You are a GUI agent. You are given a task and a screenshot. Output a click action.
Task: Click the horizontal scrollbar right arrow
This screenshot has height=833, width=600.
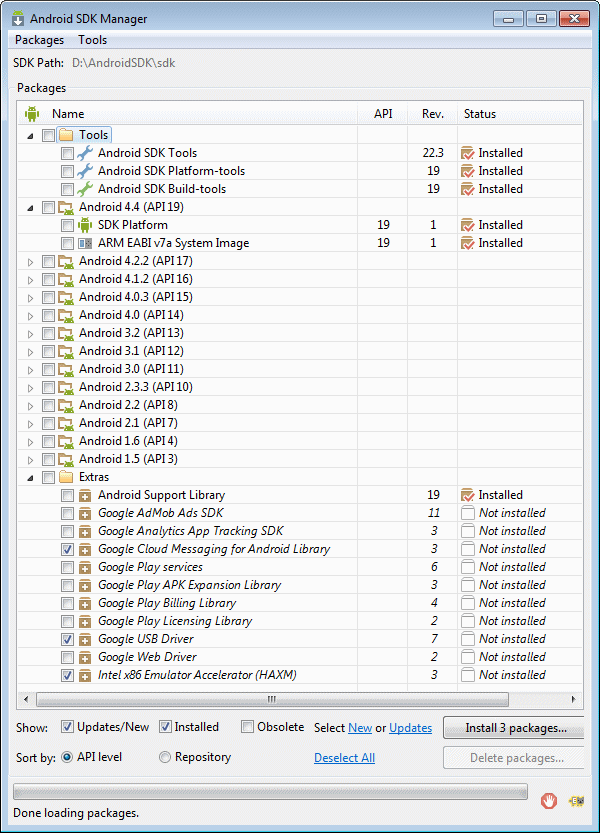pyautogui.click(x=573, y=699)
